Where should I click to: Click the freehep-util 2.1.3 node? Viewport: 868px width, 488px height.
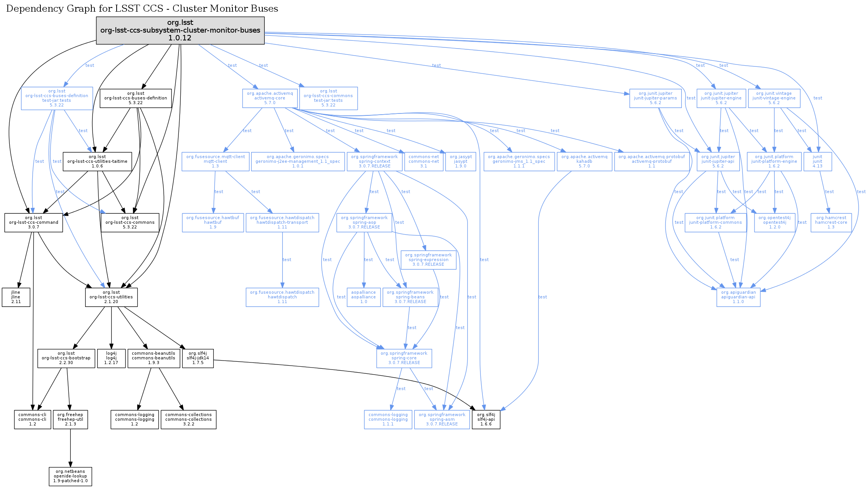(70, 420)
